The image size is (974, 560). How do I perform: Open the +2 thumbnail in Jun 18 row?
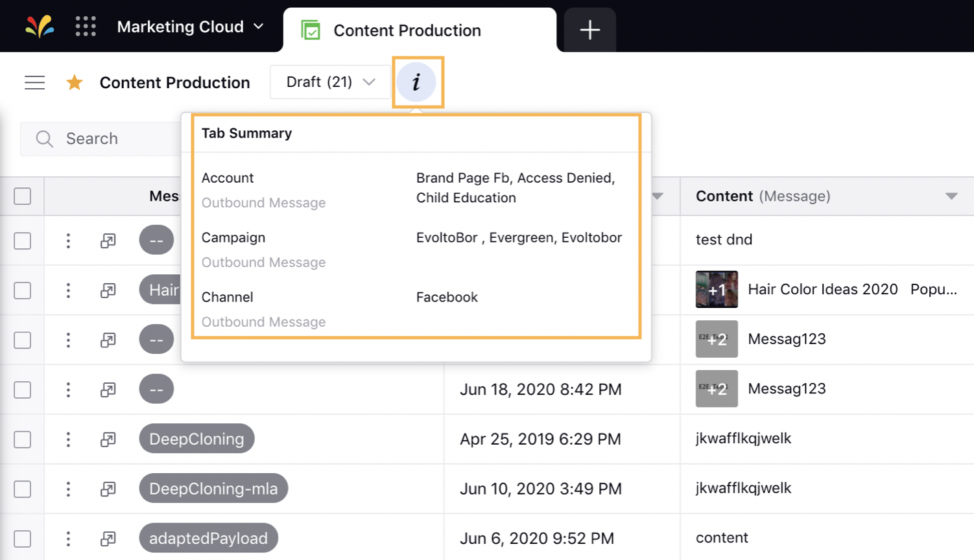tap(717, 388)
